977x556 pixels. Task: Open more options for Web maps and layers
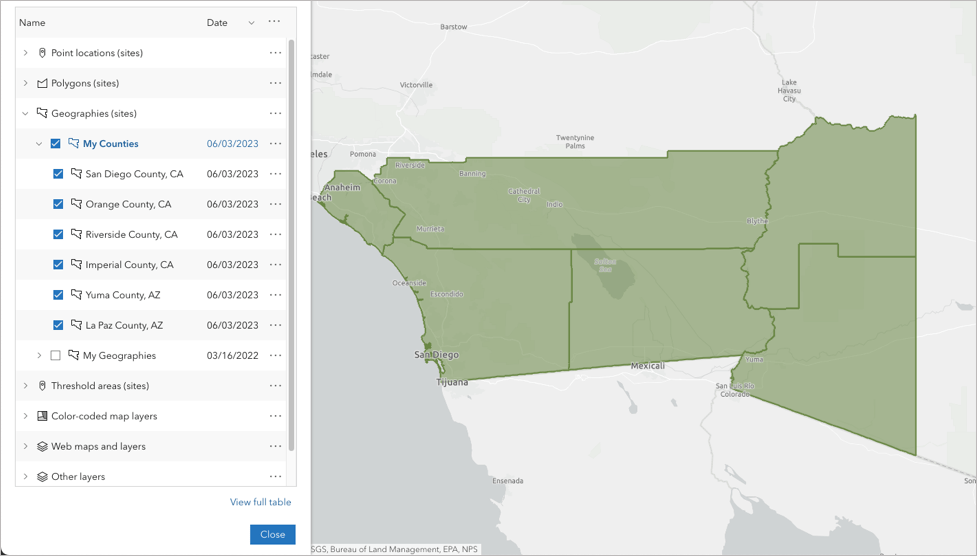coord(275,446)
